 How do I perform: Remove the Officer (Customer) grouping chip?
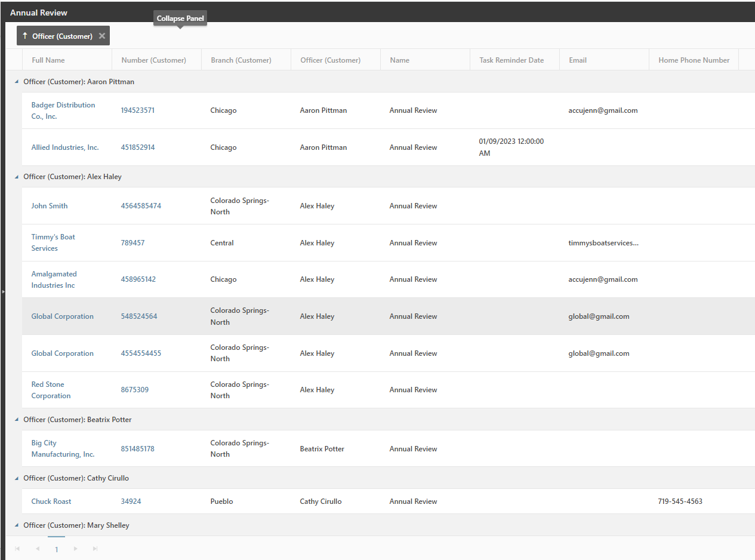pos(102,36)
